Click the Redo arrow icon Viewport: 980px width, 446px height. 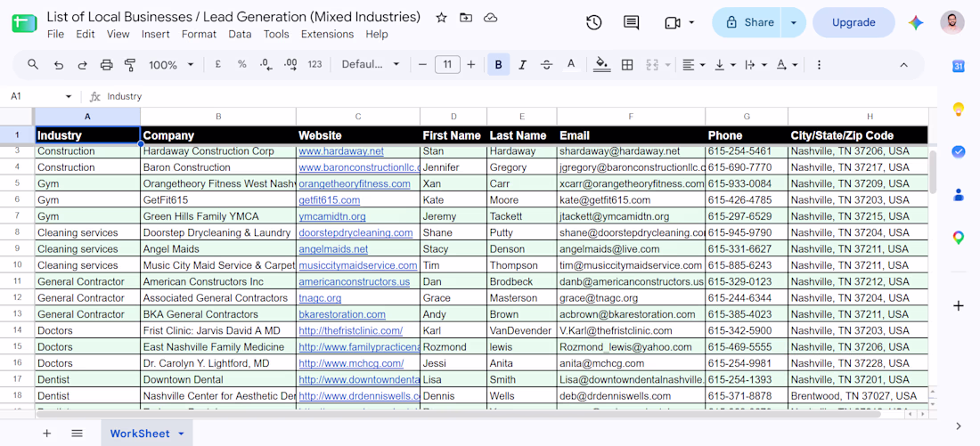coord(83,64)
